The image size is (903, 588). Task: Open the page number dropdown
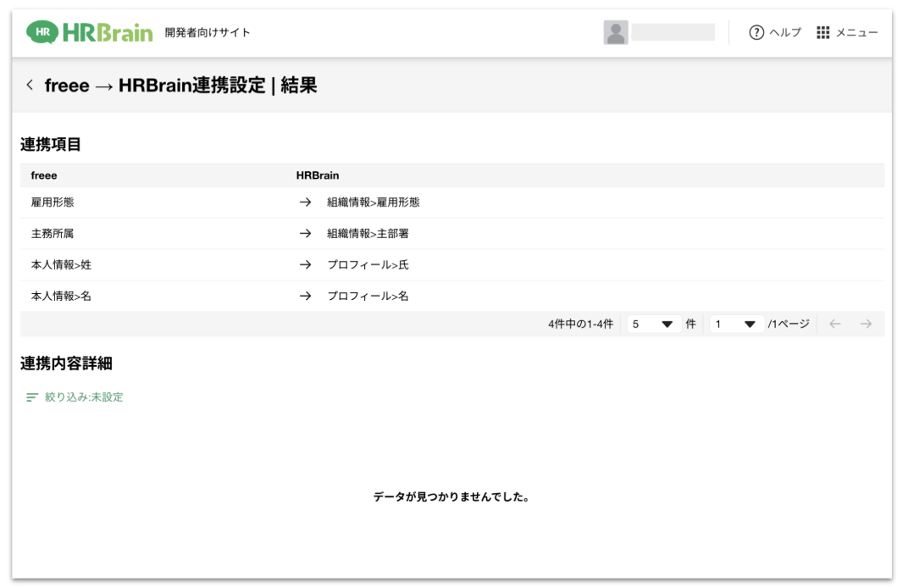click(x=736, y=324)
